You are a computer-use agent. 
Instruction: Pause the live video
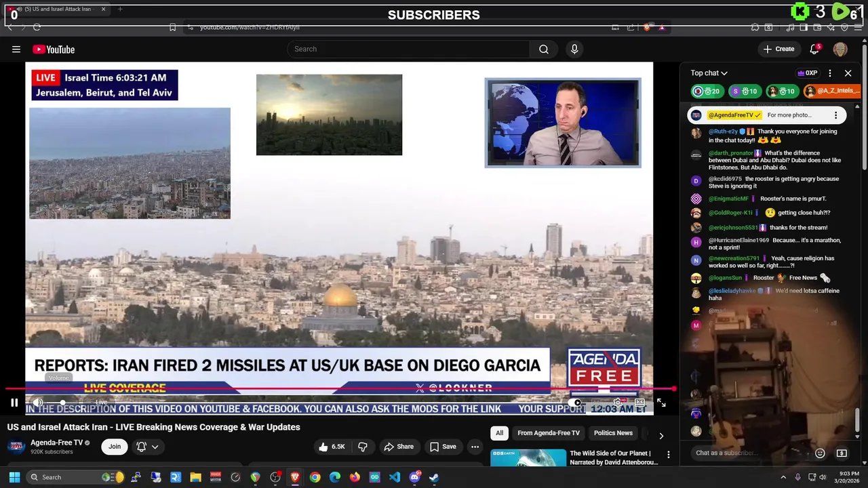pyautogui.click(x=14, y=403)
